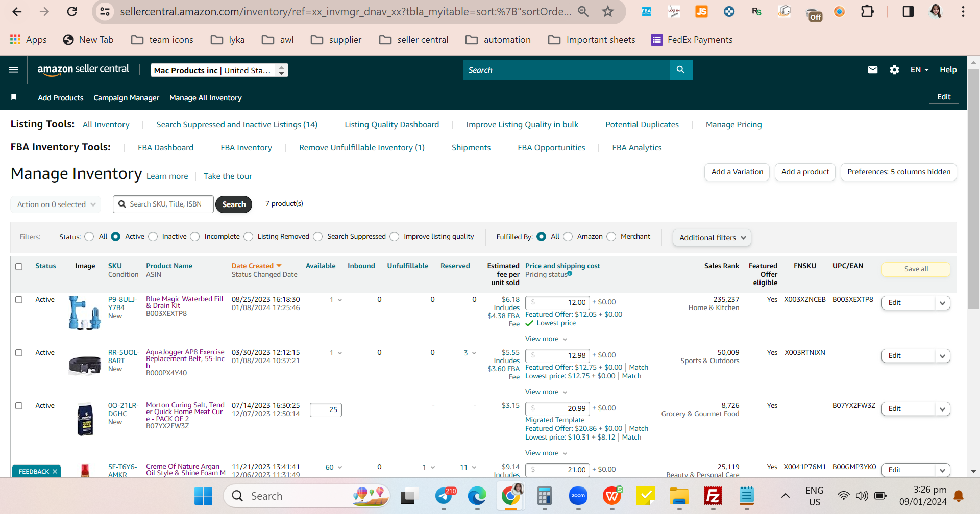This screenshot has height=514, width=980.
Task: Open the EN language dropdown
Action: (919, 70)
